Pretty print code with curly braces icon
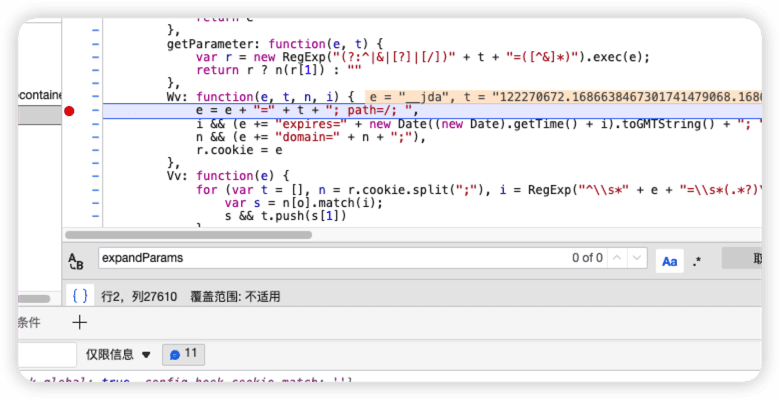The image size is (780, 400). click(81, 296)
